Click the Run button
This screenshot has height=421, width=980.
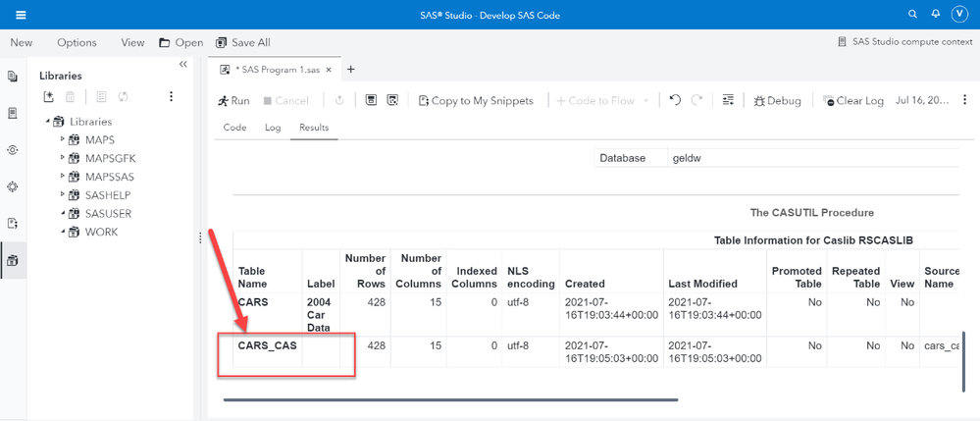coord(233,100)
